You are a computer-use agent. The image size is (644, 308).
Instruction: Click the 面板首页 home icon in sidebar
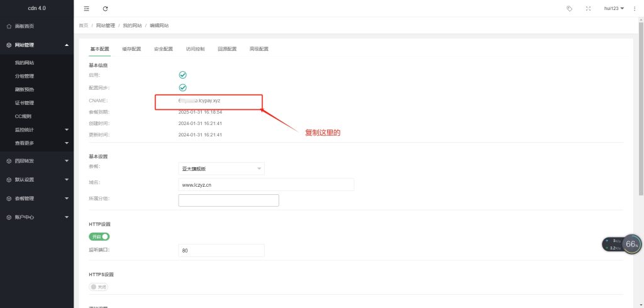[9, 26]
